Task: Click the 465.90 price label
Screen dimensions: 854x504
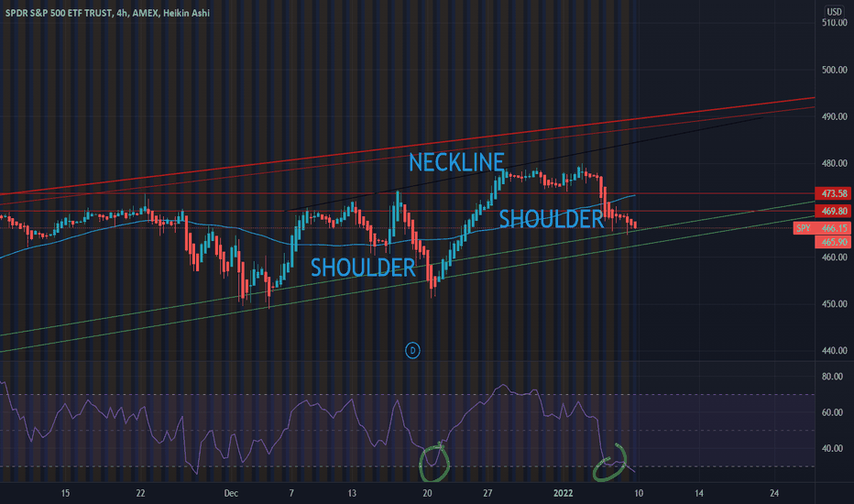Action: coord(833,242)
